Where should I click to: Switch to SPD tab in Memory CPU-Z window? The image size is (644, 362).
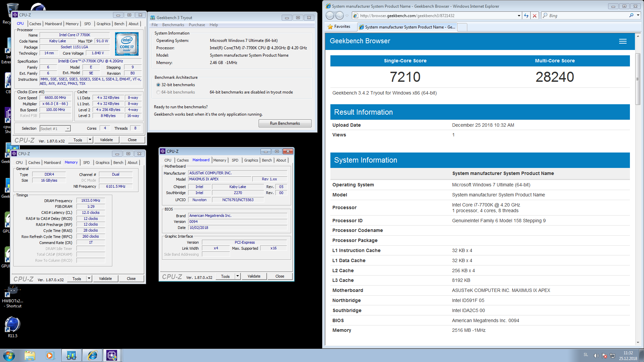[86, 163]
